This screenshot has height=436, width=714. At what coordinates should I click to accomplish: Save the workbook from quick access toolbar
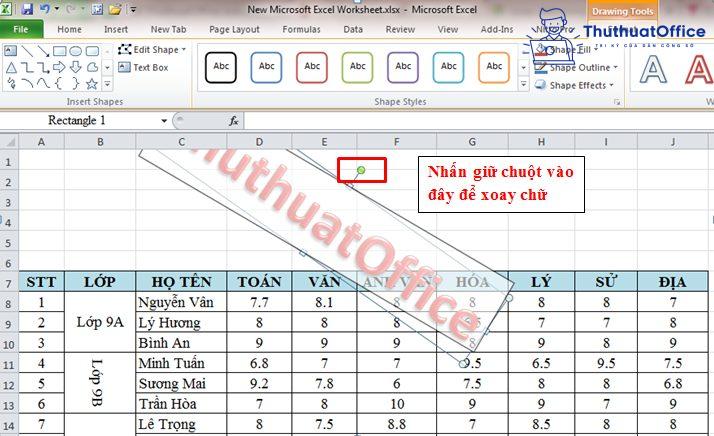pyautogui.click(x=27, y=9)
